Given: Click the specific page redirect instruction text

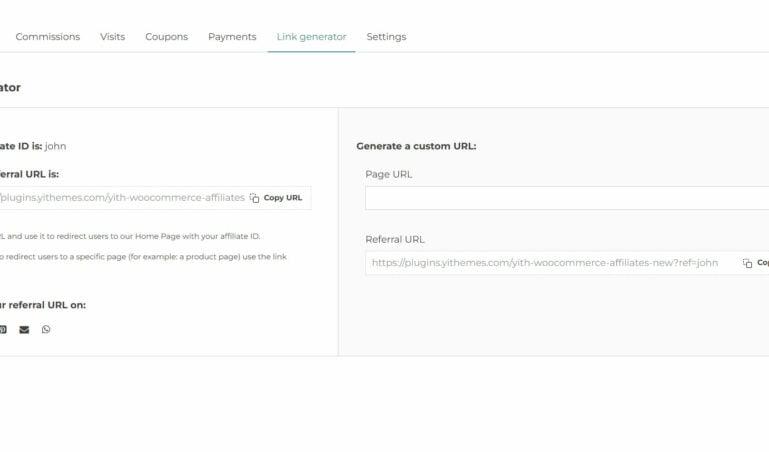Looking at the screenshot, I should point(143,257).
